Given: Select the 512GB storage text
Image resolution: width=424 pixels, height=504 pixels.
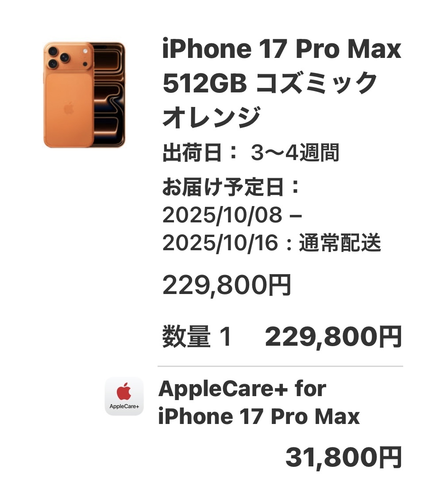Looking at the screenshot, I should tap(204, 83).
